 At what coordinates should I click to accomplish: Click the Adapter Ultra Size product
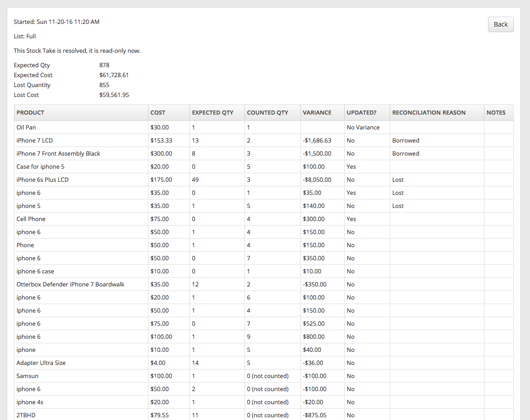pyautogui.click(x=41, y=363)
